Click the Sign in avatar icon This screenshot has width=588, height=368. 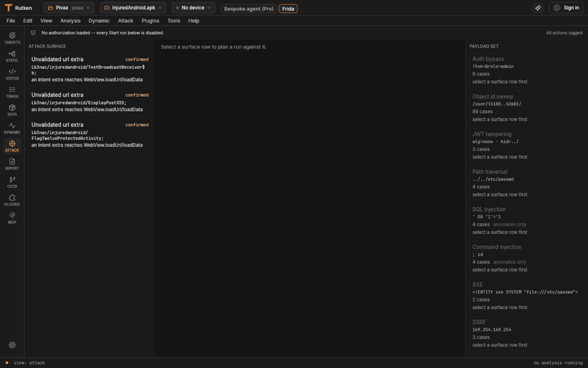(x=557, y=8)
